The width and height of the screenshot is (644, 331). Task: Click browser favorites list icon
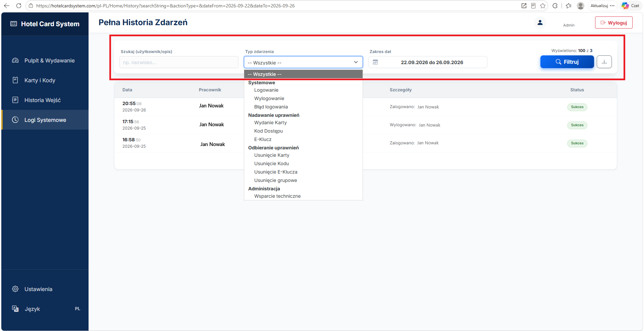(569, 6)
